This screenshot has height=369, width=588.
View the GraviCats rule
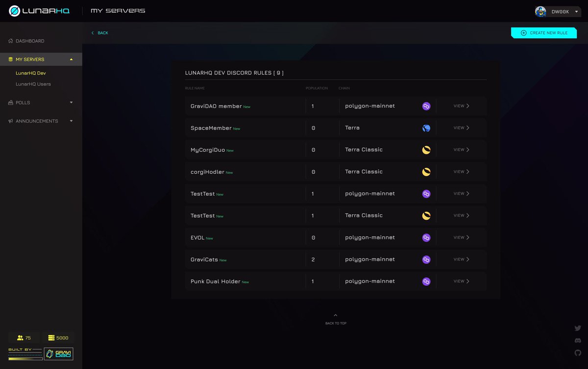pyautogui.click(x=462, y=259)
